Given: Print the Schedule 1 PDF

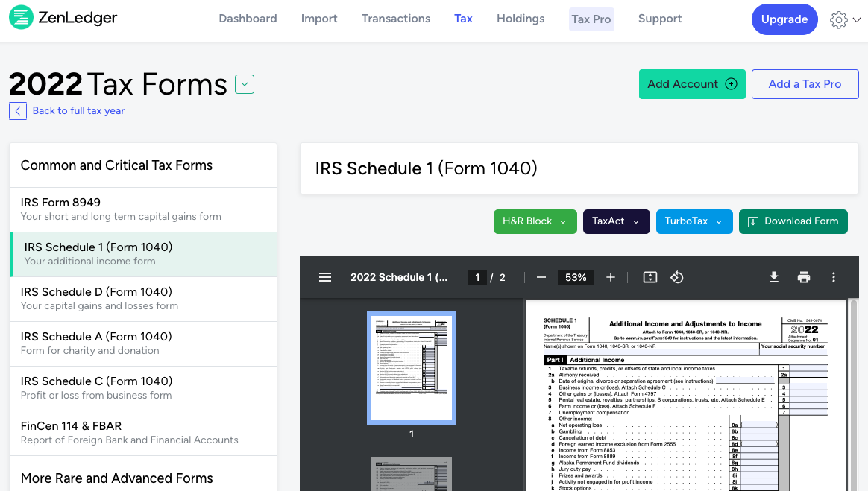Looking at the screenshot, I should [x=804, y=277].
